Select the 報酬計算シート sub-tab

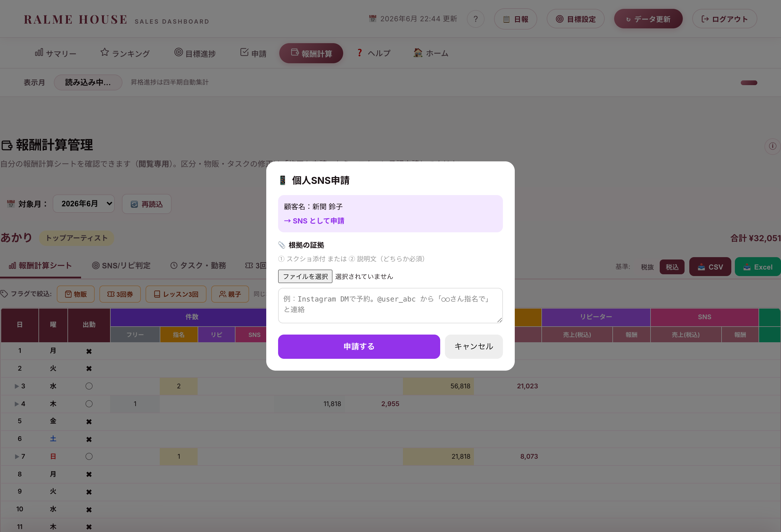point(40,265)
